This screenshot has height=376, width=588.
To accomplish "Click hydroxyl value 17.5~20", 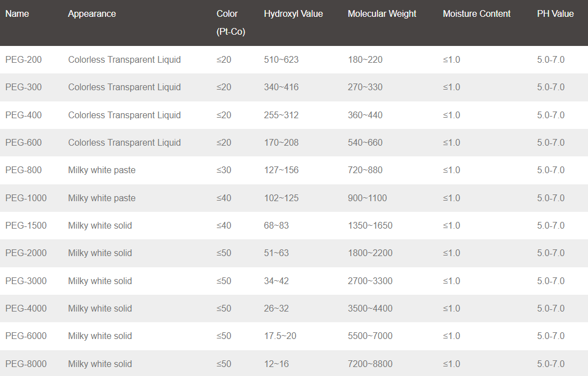I will 280,336.
